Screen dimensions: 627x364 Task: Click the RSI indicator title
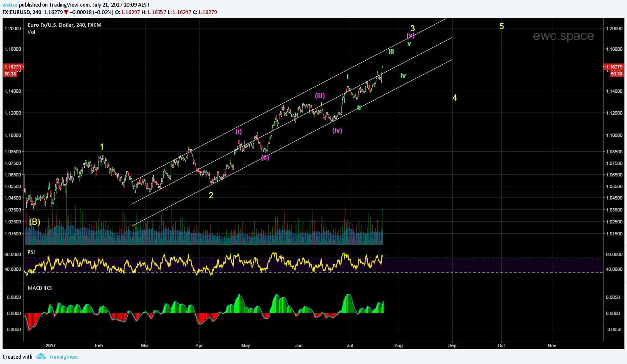coord(31,252)
